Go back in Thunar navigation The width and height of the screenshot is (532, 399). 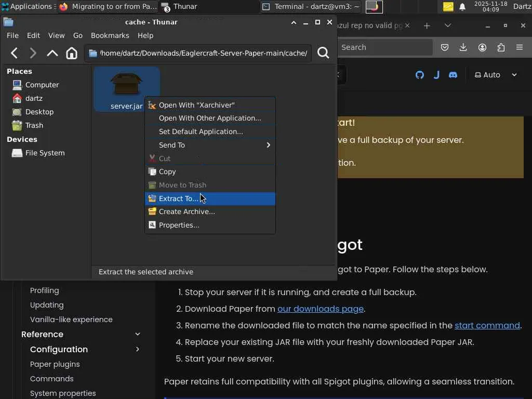pos(14,53)
